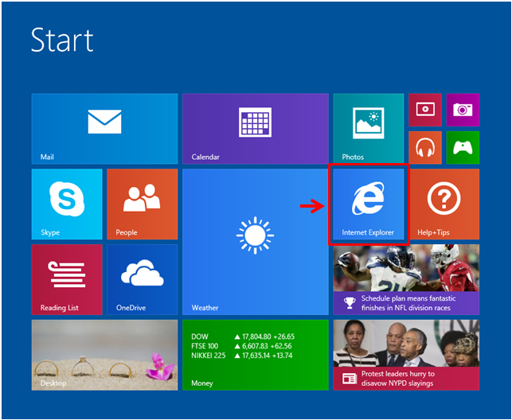Open the Weather tile
The height and width of the screenshot is (420, 512).
(256, 242)
